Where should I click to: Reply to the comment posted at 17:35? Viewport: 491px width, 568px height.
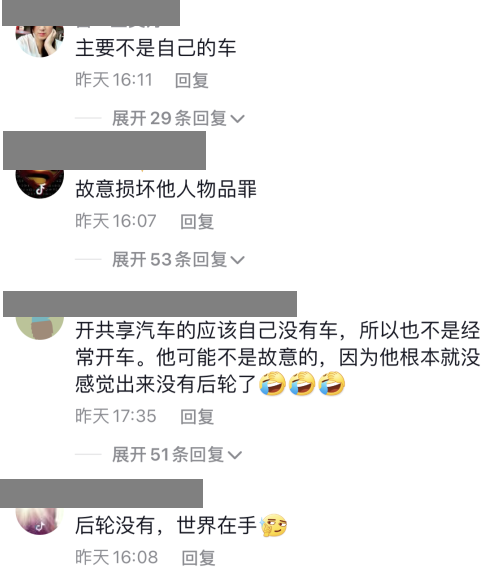tap(197, 416)
